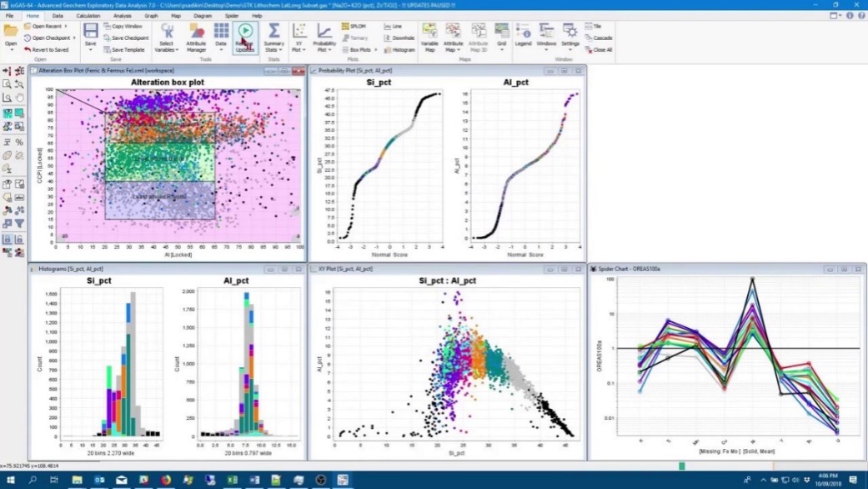Open the Open Checkpoint submenu
Screen dimensions: 868x489
50,38
